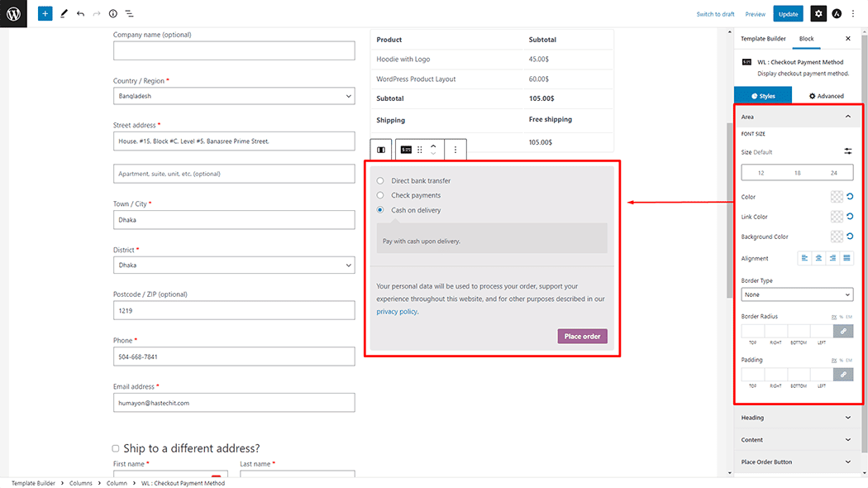Select Direct bank transfer radio option
The width and height of the screenshot is (868, 488).
pos(380,180)
